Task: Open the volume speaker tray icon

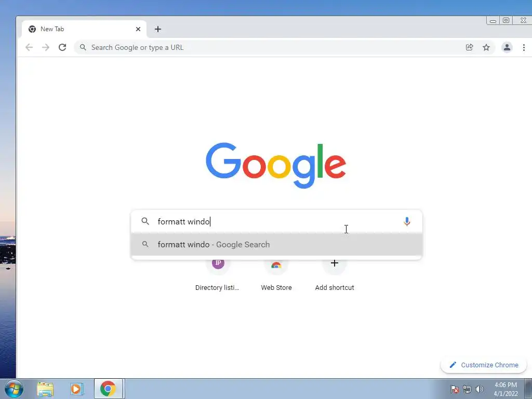Action: coord(480,389)
